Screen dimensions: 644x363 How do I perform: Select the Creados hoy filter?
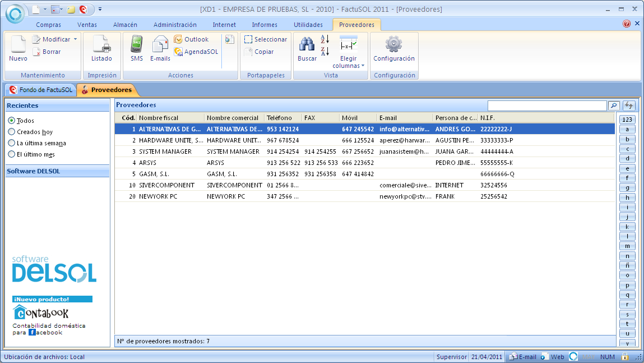tap(12, 132)
